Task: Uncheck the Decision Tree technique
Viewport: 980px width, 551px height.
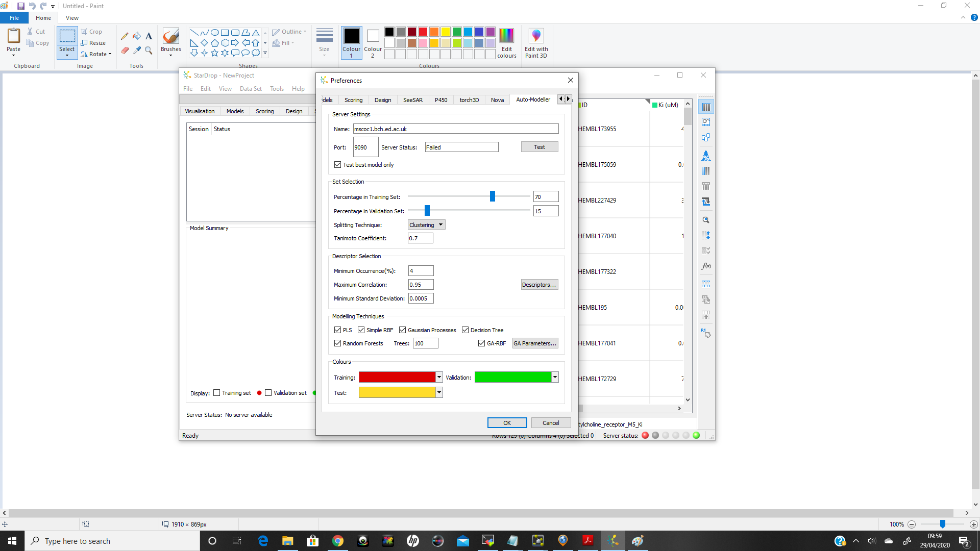Action: [465, 330]
